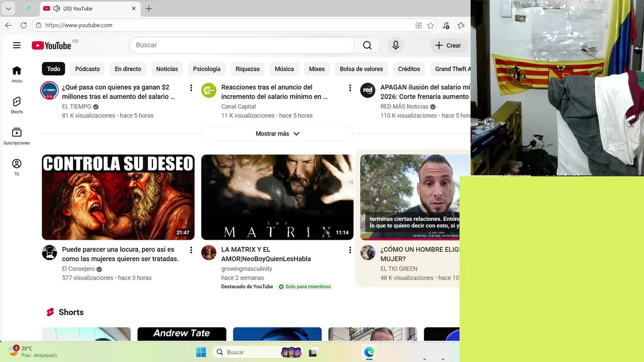Start voice search with microphone icon

pos(395,45)
